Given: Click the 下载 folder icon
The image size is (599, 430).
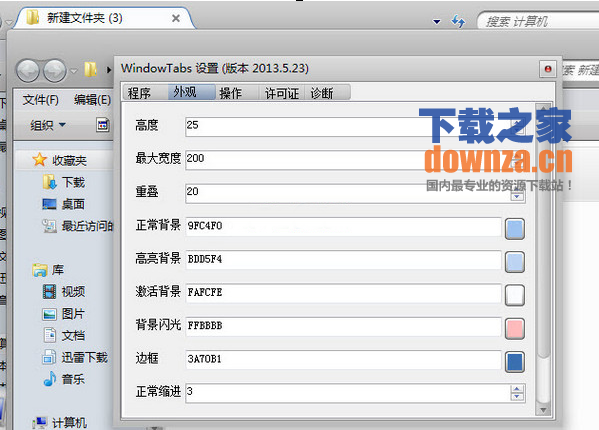Looking at the screenshot, I should [49, 182].
